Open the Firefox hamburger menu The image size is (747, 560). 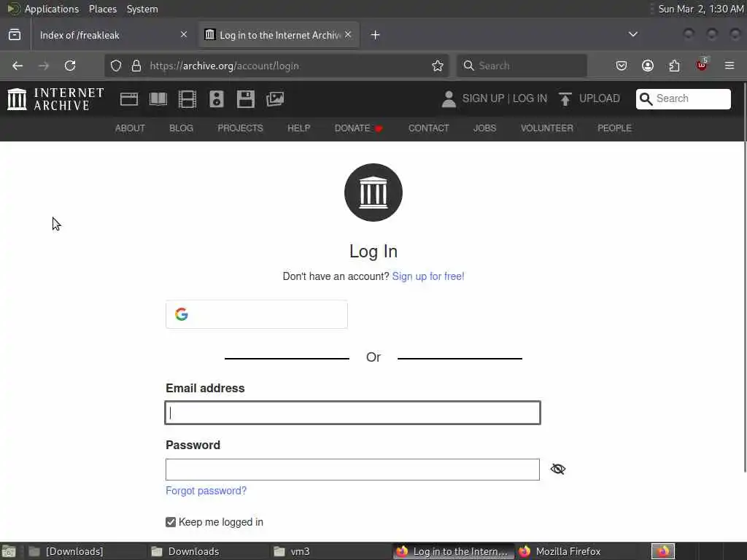pyautogui.click(x=729, y=66)
